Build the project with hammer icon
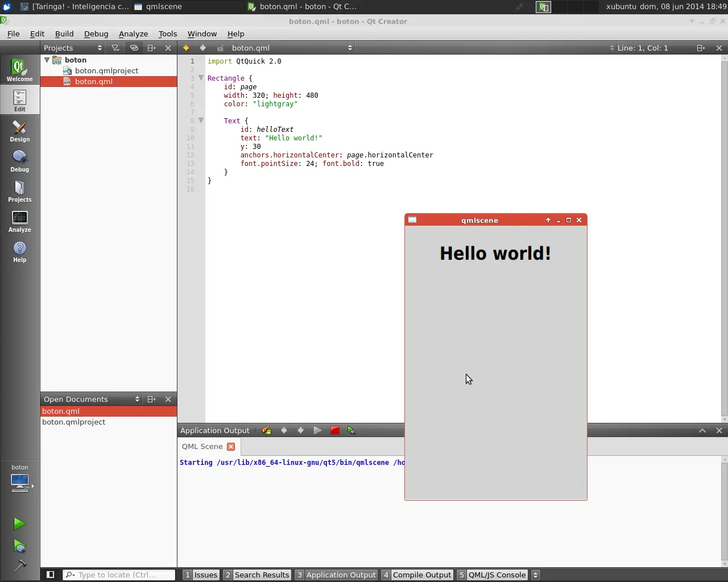Image resolution: width=728 pixels, height=582 pixels. [19, 566]
